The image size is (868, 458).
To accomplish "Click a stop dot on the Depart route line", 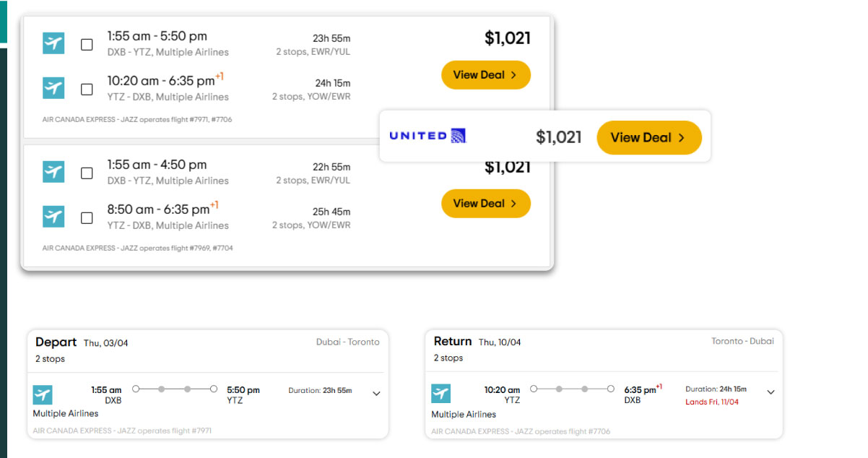I will [160, 388].
